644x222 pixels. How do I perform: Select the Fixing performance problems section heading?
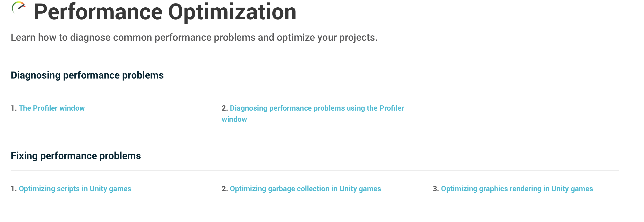point(76,156)
